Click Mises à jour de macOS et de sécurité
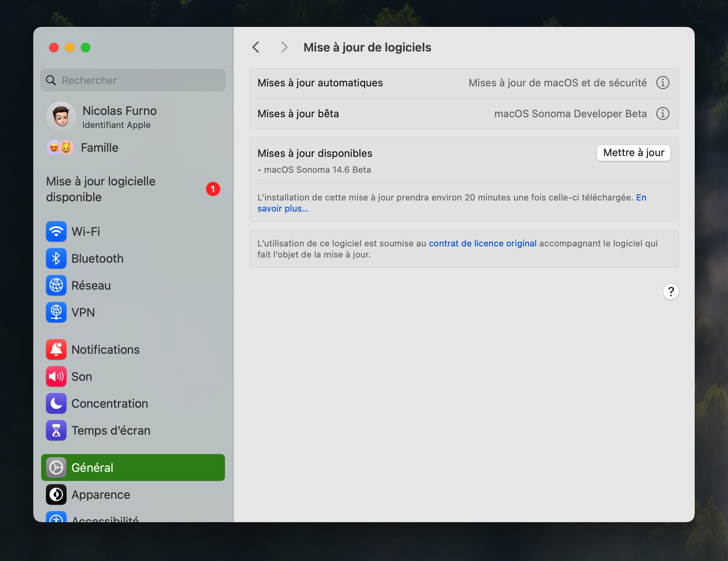Screen dimensions: 728x561 coord(558,83)
